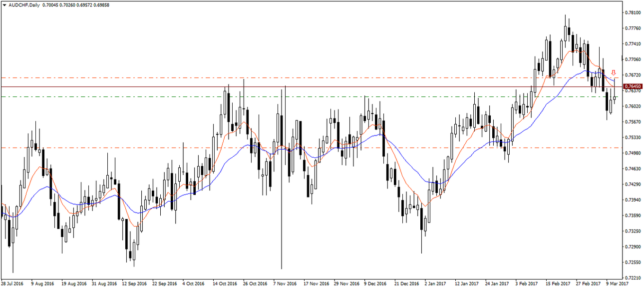Click the 0.77760 price axis label
Image resolution: width=644 pixels, height=289 pixels.
pos(633,28)
